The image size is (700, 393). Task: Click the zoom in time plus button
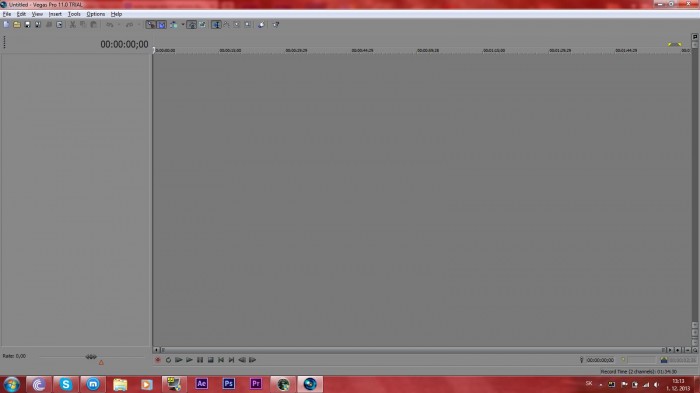point(678,350)
